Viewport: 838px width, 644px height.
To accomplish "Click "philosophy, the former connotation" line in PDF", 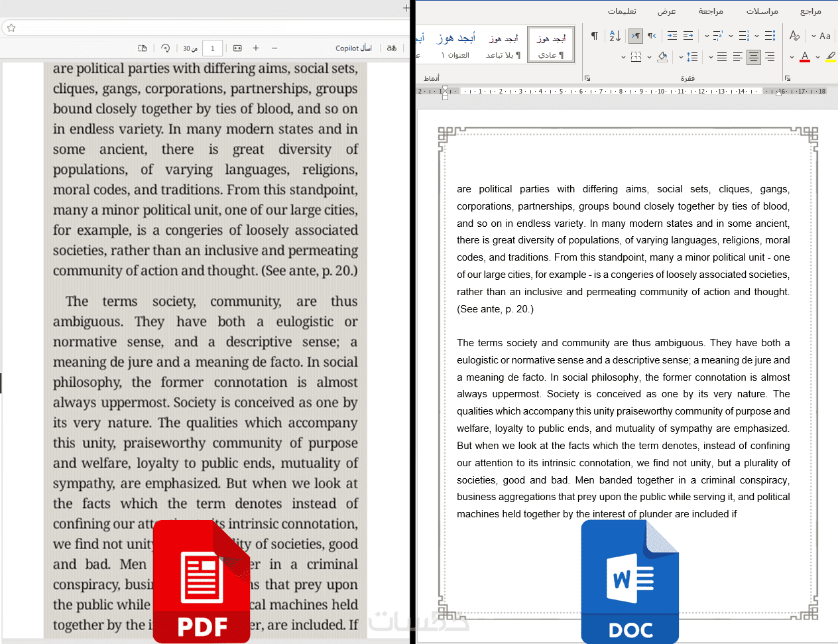I will [x=206, y=383].
